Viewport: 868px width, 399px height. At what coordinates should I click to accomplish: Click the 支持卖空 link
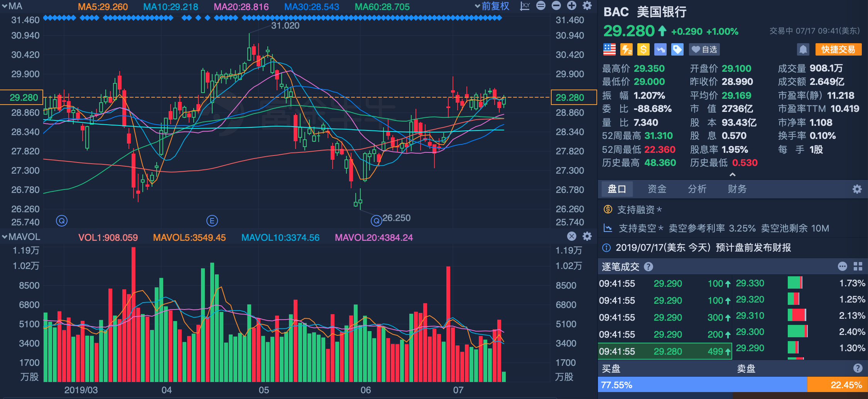coord(641,228)
